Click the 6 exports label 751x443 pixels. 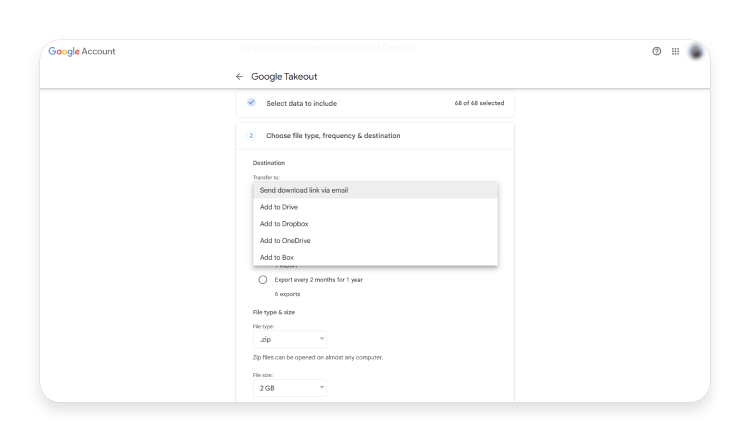tap(287, 294)
